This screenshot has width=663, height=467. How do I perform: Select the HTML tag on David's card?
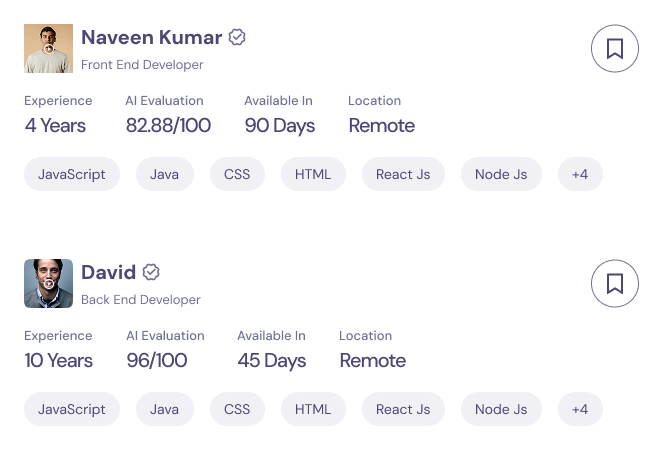pos(313,409)
